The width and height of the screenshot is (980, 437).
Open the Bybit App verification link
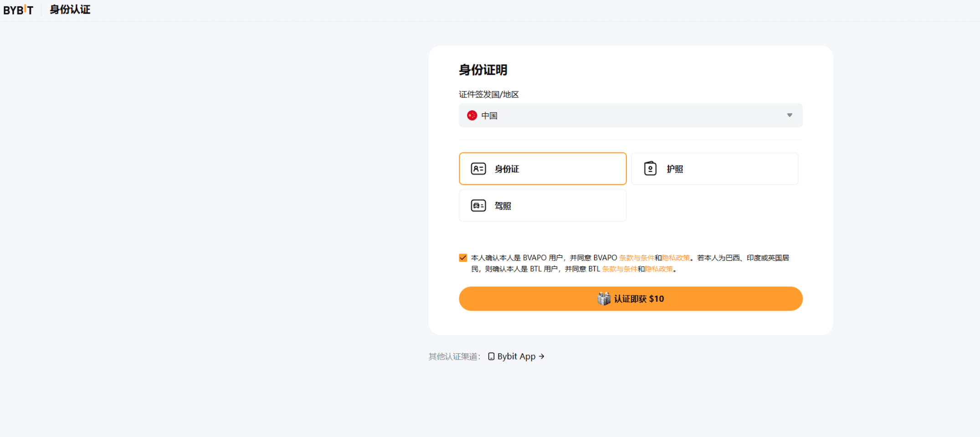[x=516, y=356]
